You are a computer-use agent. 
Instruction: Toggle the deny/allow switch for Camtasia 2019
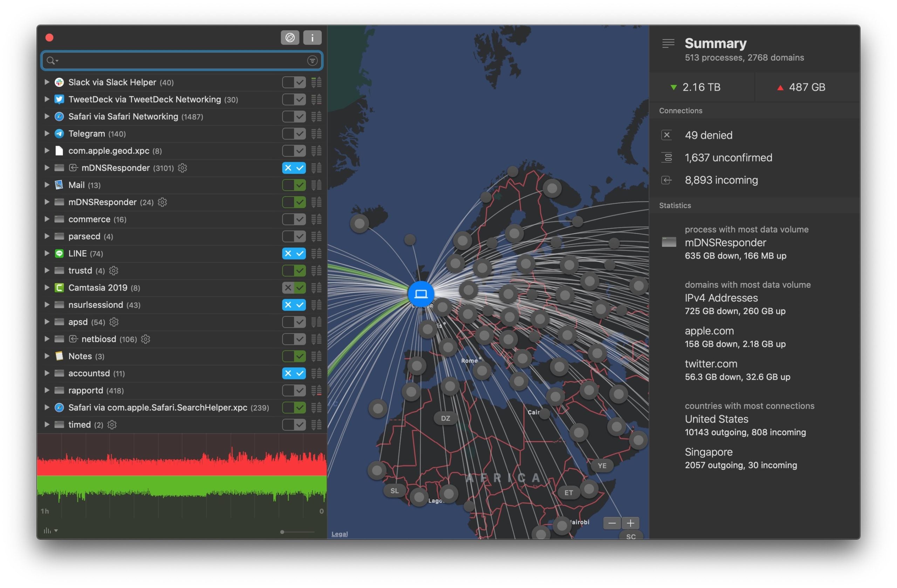294,288
